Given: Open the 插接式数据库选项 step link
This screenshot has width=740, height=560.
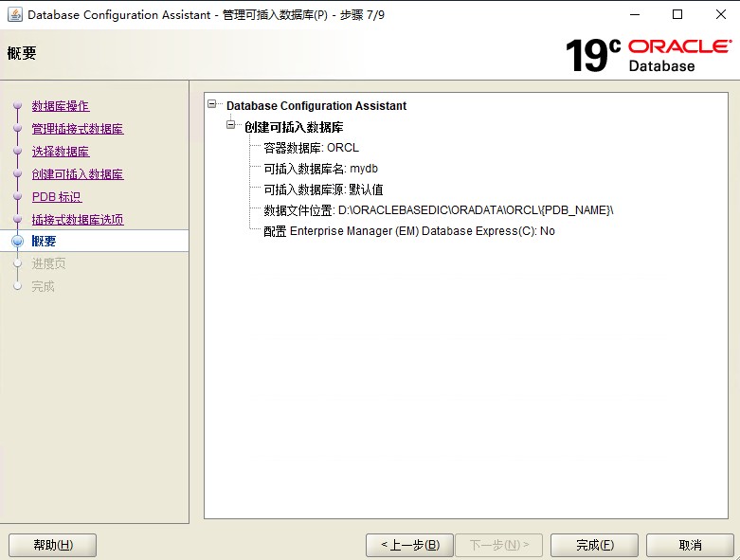Looking at the screenshot, I should [78, 220].
